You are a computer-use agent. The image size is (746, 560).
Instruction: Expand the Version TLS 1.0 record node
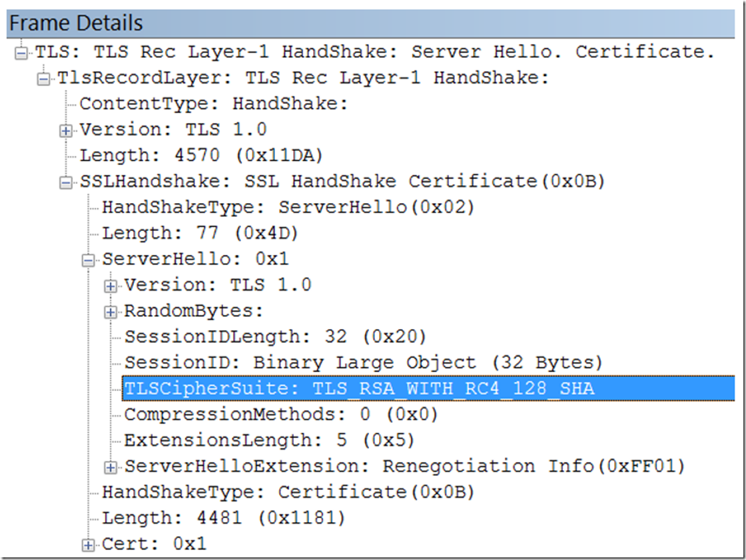click(x=66, y=131)
